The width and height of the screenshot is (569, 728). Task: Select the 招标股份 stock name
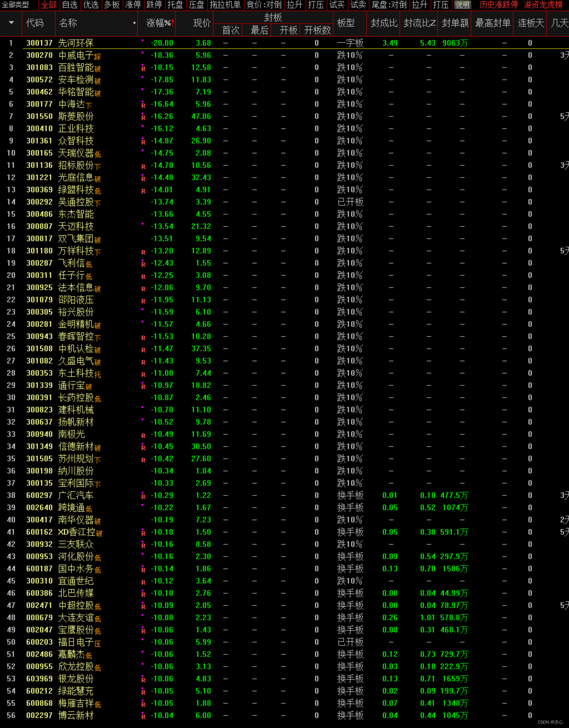pyautogui.click(x=76, y=166)
